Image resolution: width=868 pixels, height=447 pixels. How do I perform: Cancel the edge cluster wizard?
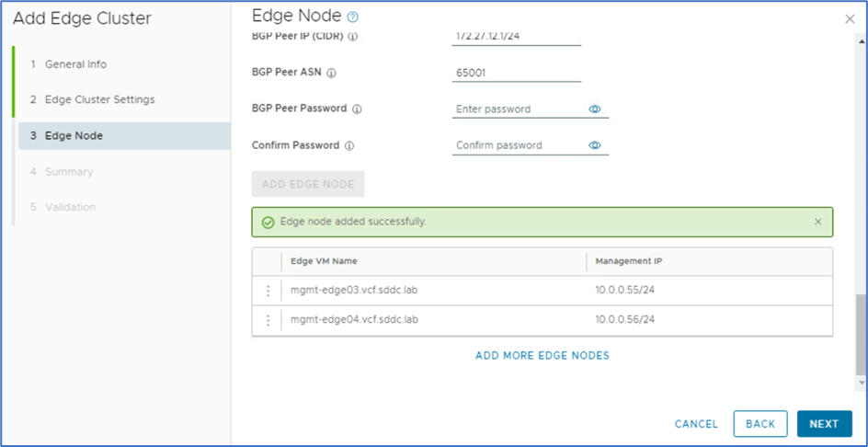click(x=696, y=424)
